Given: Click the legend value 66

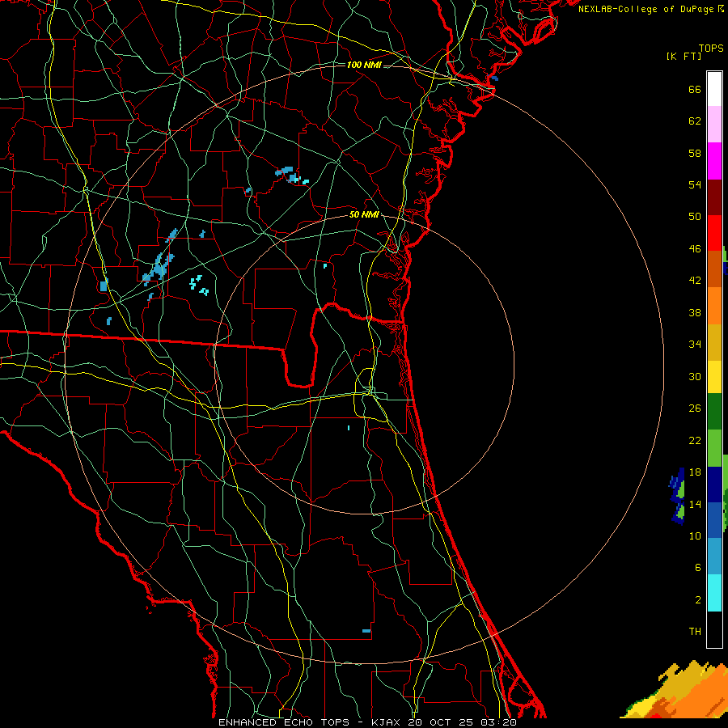Looking at the screenshot, I should point(695,90).
